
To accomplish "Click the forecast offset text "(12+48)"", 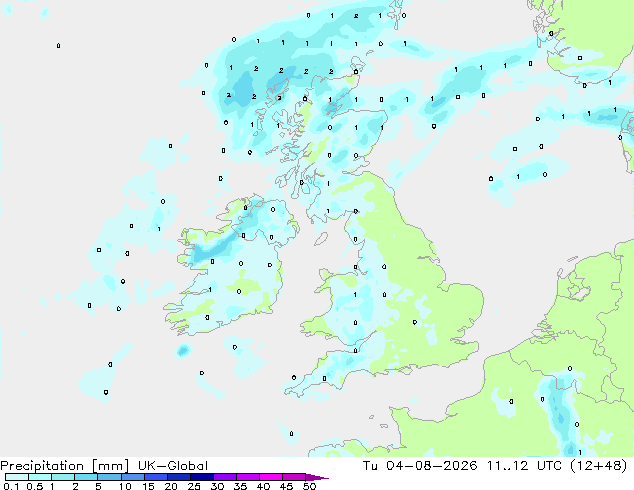I will coord(598,466).
